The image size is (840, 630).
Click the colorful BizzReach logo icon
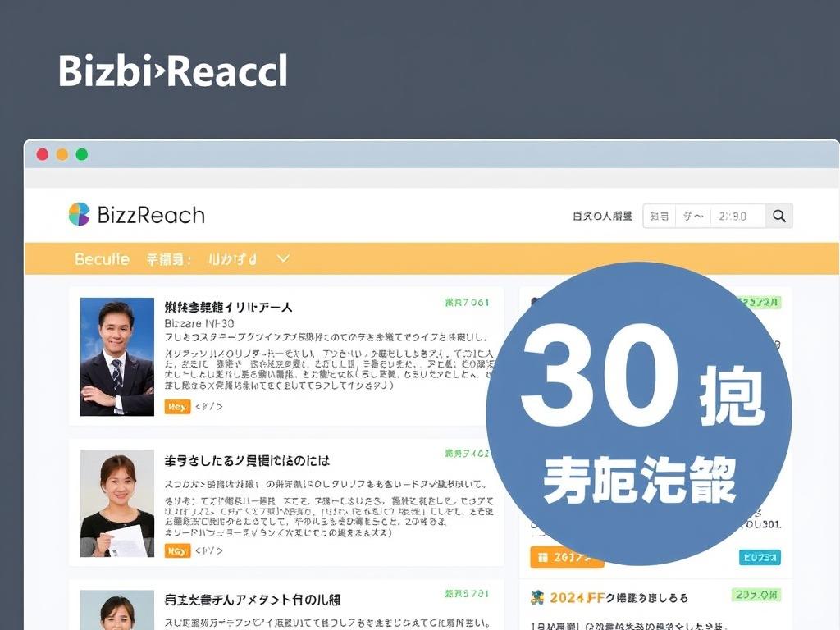pos(80,214)
